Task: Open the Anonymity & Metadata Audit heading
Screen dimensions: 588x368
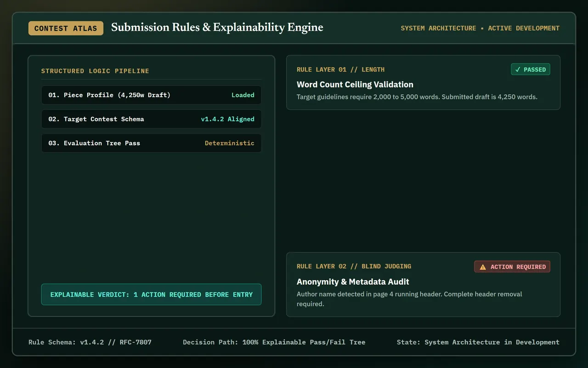Action: pyautogui.click(x=353, y=282)
